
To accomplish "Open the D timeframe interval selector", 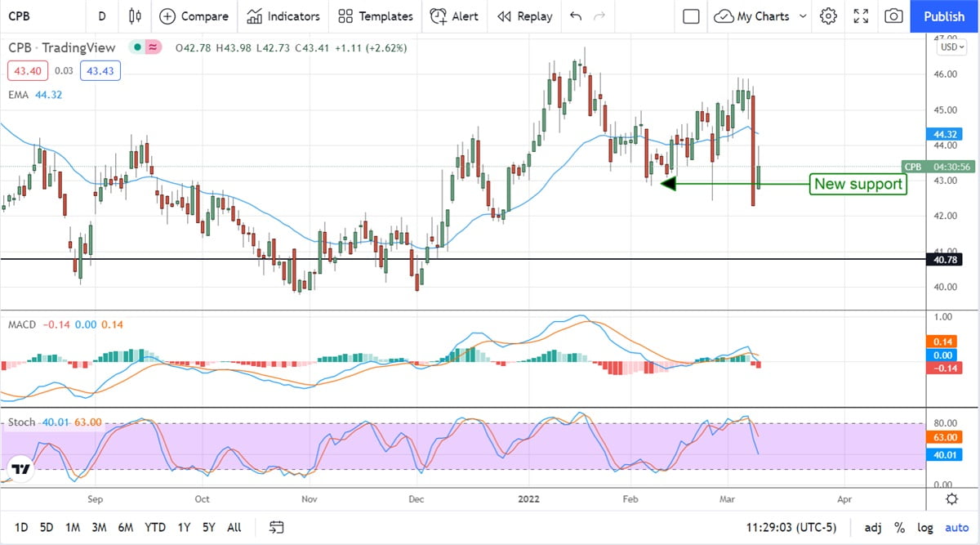I will [x=101, y=16].
